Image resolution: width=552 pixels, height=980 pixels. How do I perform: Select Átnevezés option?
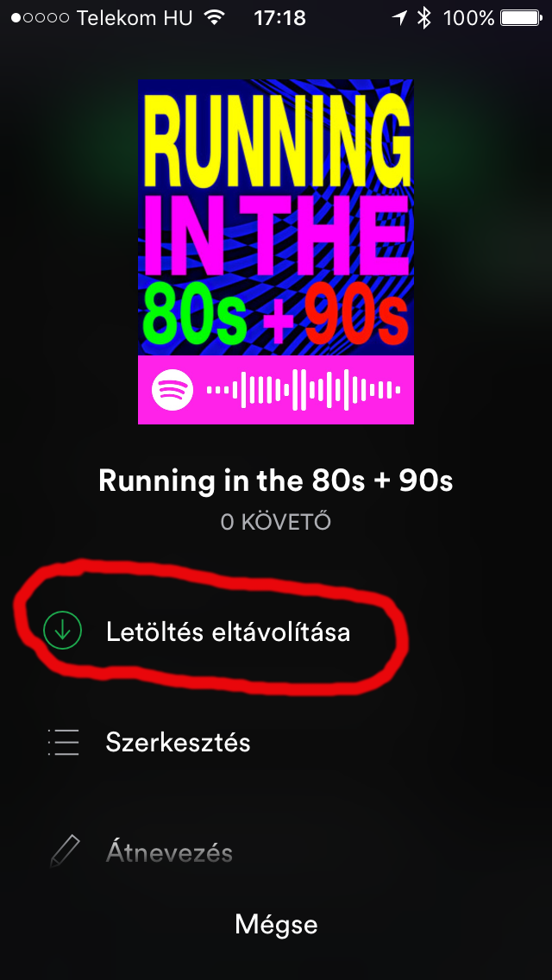pyautogui.click(x=276, y=852)
